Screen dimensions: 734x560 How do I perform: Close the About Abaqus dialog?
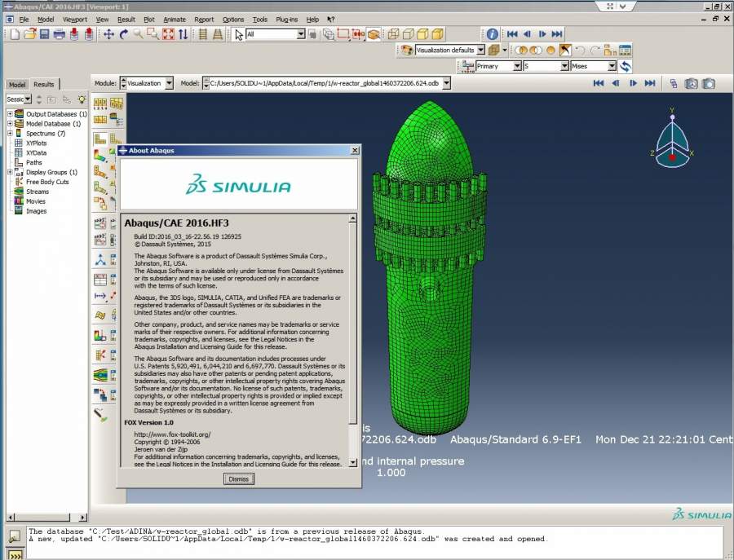coord(355,150)
